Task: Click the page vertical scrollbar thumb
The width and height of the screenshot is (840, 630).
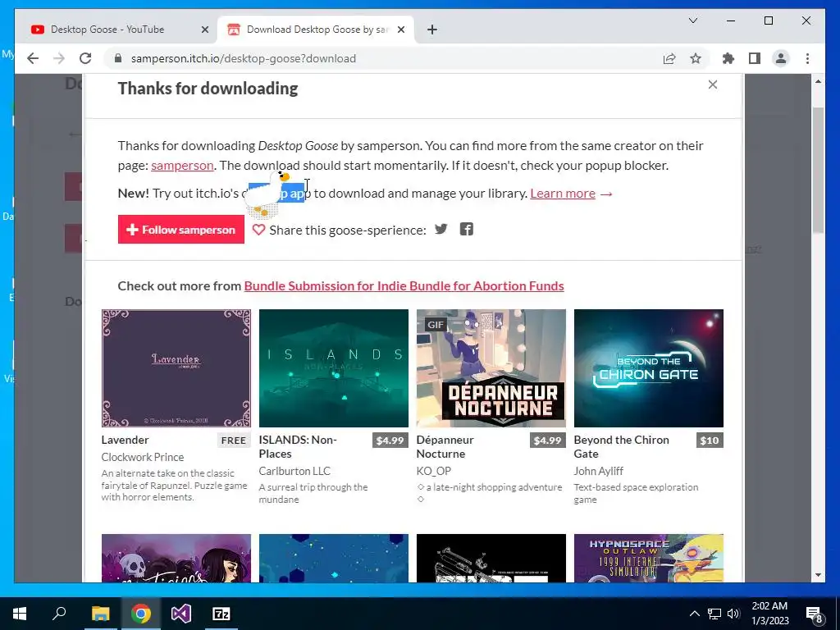Action: coord(818,171)
